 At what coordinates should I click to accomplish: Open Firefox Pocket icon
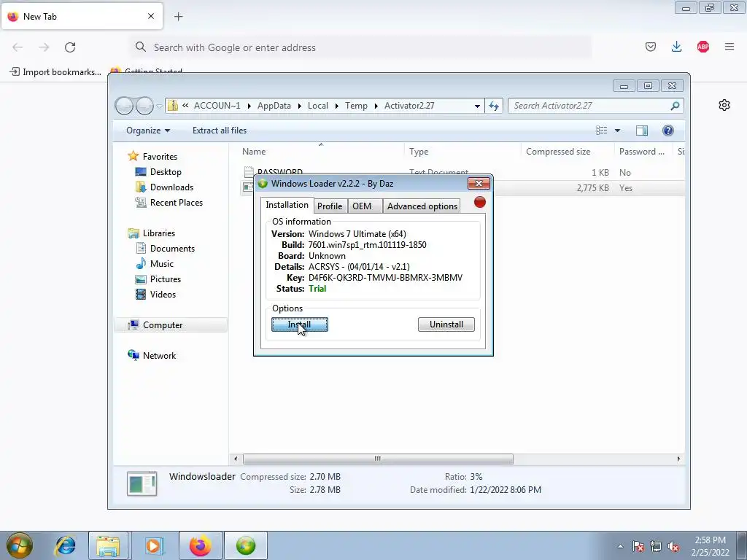coord(650,47)
